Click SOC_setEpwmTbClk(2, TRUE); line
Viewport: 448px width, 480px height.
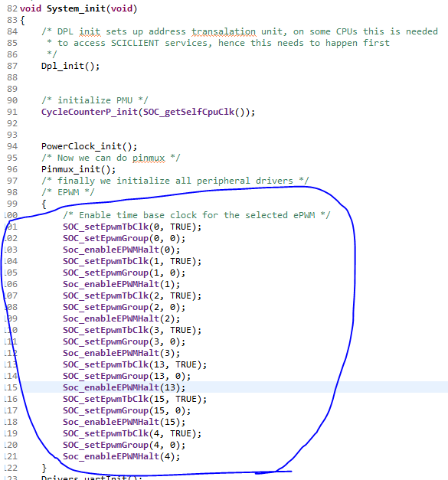point(132,296)
